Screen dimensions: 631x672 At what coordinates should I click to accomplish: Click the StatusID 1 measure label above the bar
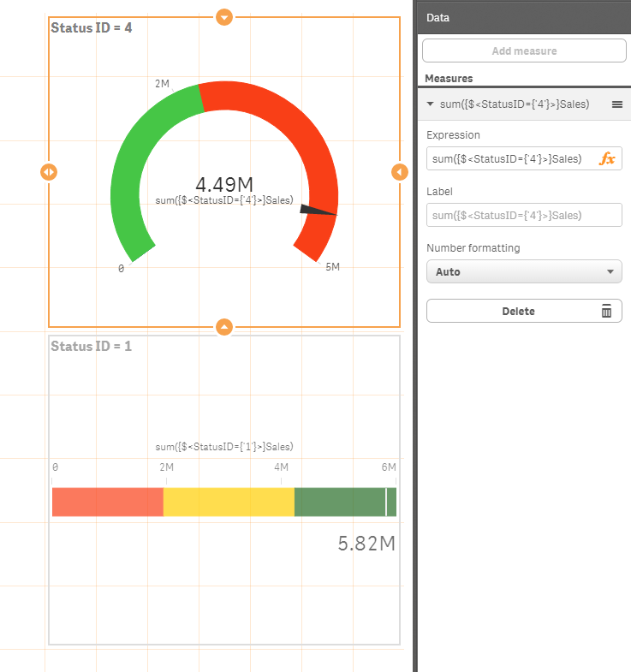pyautogui.click(x=224, y=447)
